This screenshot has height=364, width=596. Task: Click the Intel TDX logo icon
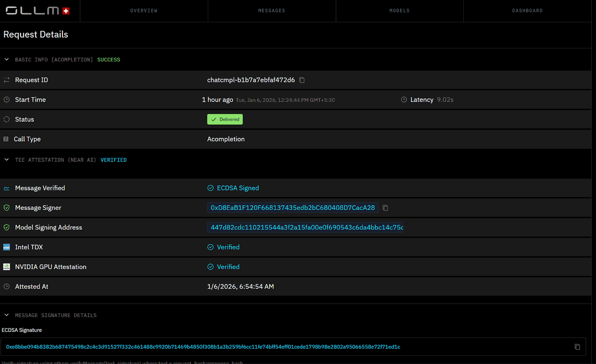click(x=6, y=247)
